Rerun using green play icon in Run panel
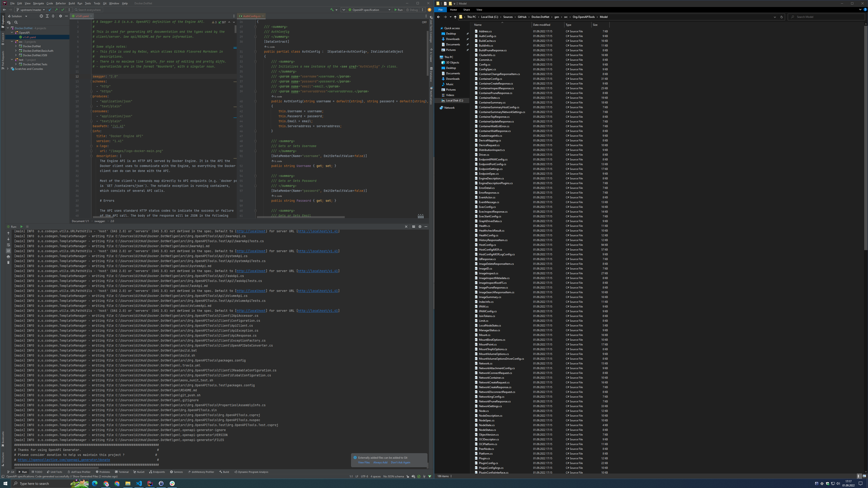 tap(21, 227)
